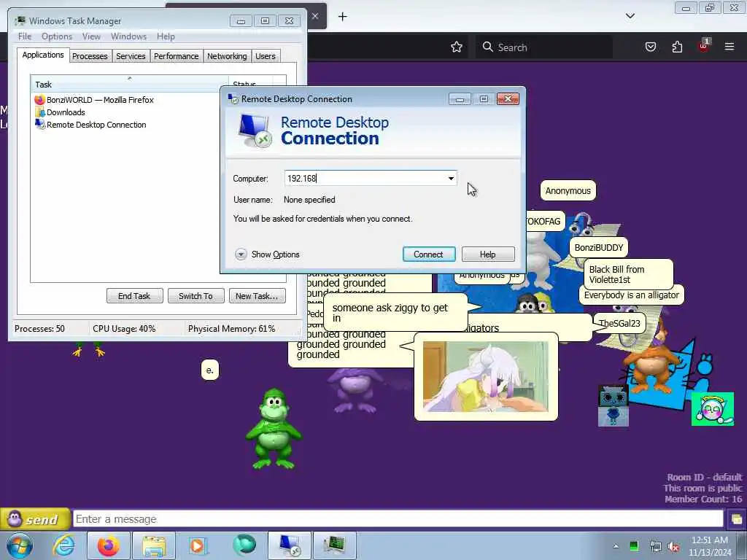Switch to the Processes tab
Image resolution: width=747 pixels, height=560 pixels.
tap(90, 56)
